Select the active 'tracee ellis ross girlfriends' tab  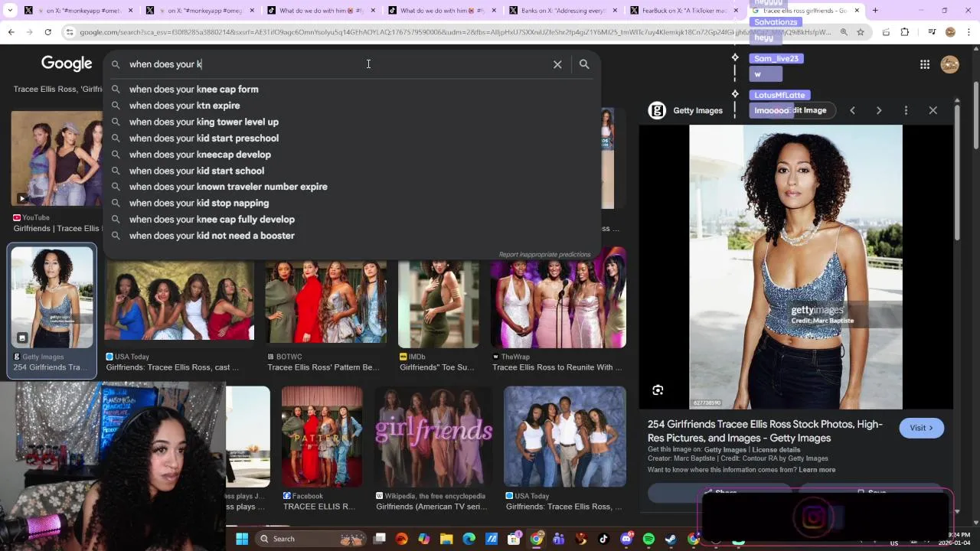(804, 11)
